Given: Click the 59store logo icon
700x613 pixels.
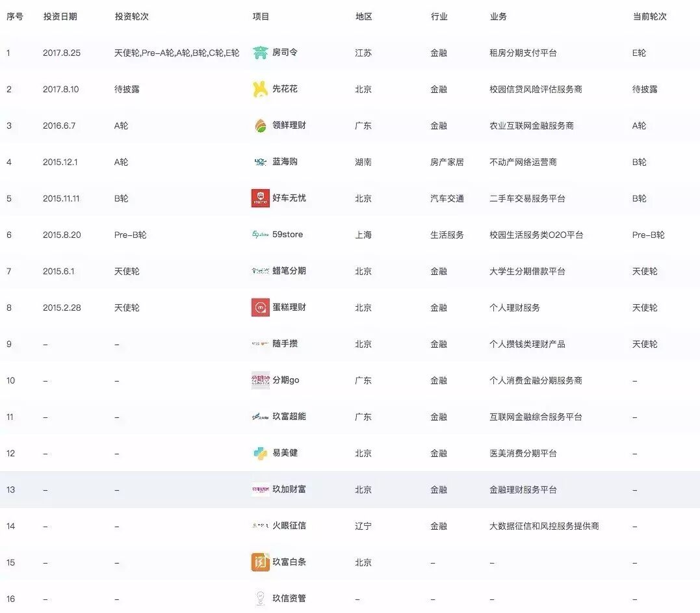Looking at the screenshot, I should click(260, 235).
